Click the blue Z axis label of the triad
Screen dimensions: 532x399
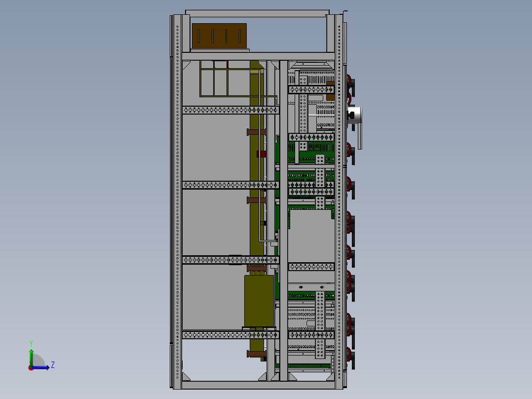[x=52, y=365]
